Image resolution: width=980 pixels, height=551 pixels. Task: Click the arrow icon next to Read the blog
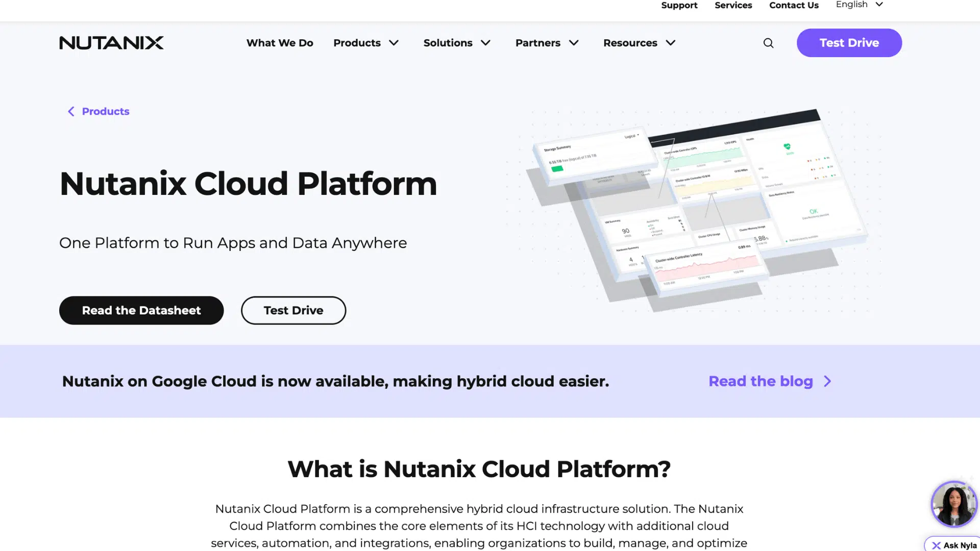coord(827,381)
